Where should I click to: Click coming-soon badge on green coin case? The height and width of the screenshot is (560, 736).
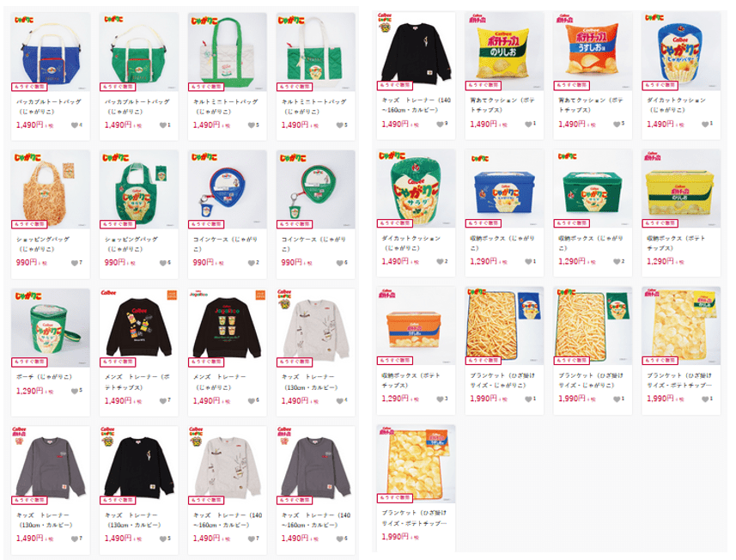point(295,224)
